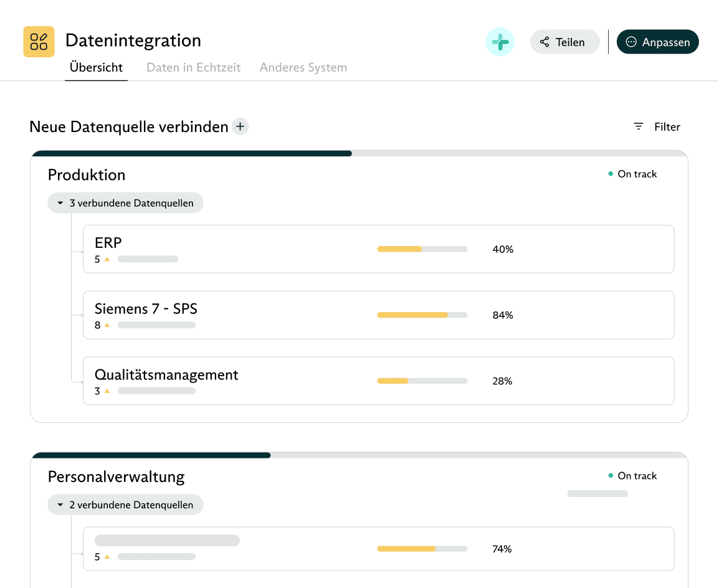Click the Siemens 7 - SPS 84% progress bar
This screenshot has width=719, height=588.
pos(422,315)
